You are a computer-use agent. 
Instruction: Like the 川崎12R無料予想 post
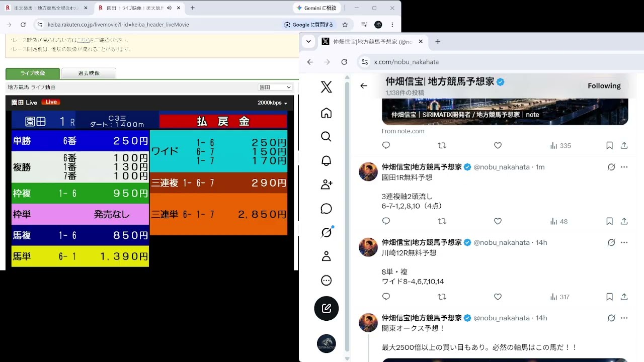(498, 297)
